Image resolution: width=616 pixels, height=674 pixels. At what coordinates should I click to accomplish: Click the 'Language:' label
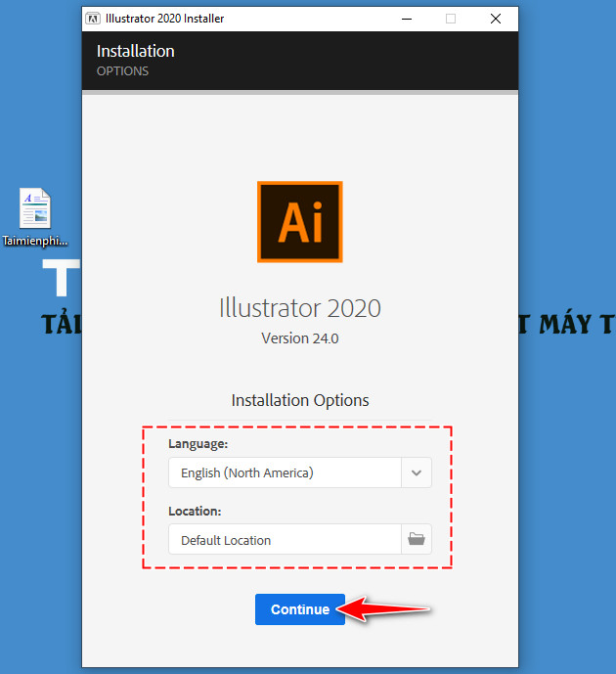pyautogui.click(x=198, y=443)
